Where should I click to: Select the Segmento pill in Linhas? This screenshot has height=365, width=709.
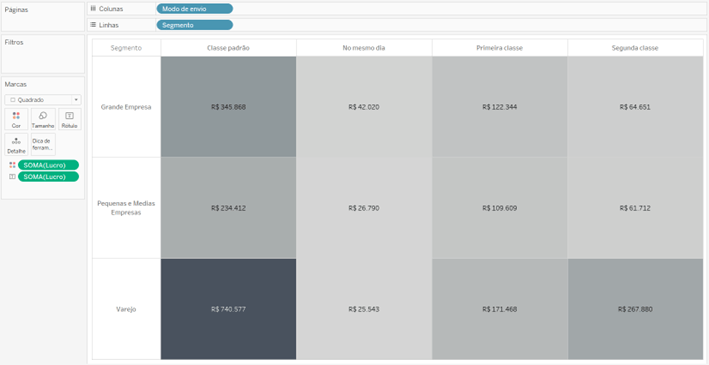[x=194, y=25]
